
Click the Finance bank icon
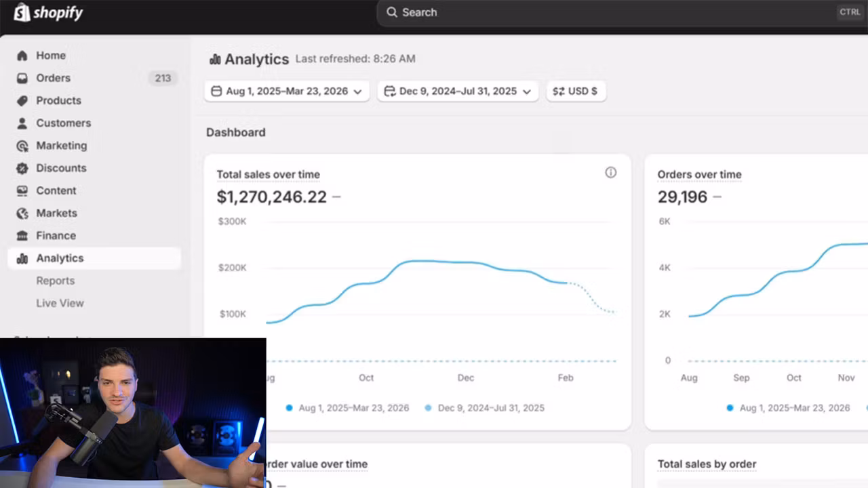pos(22,236)
